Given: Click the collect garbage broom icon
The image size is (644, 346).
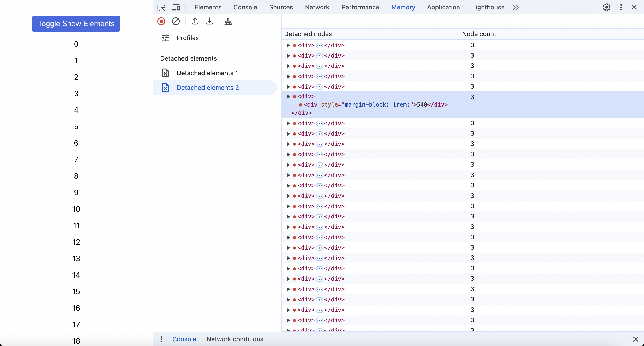Looking at the screenshot, I should (228, 21).
